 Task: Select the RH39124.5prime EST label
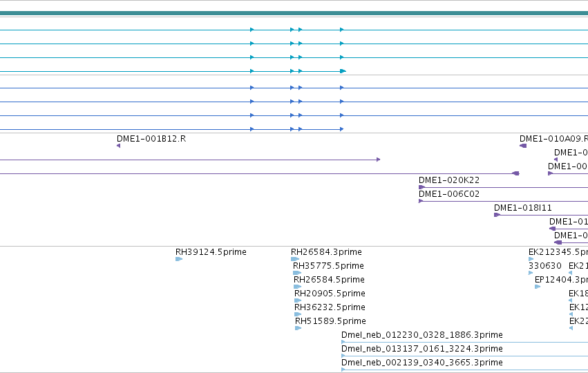pyautogui.click(x=211, y=252)
